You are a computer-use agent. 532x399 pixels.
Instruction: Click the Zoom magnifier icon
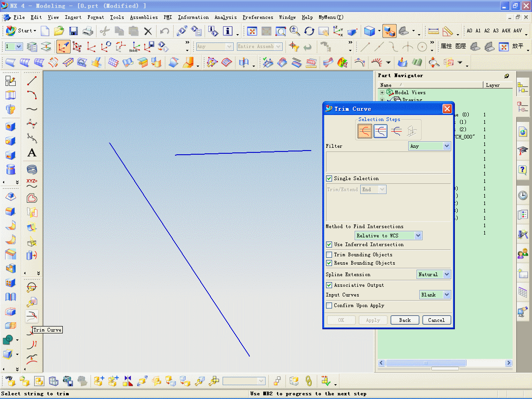[295, 31]
